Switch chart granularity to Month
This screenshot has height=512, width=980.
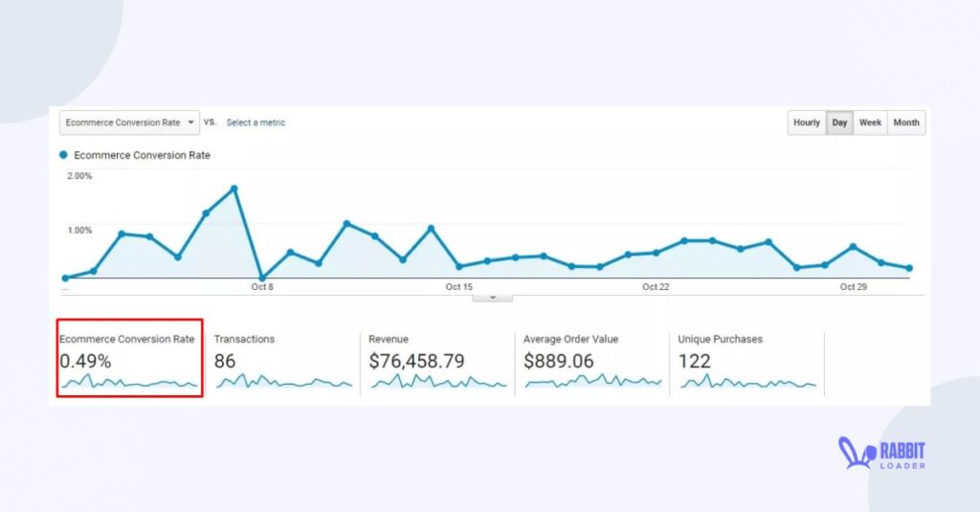[906, 122]
